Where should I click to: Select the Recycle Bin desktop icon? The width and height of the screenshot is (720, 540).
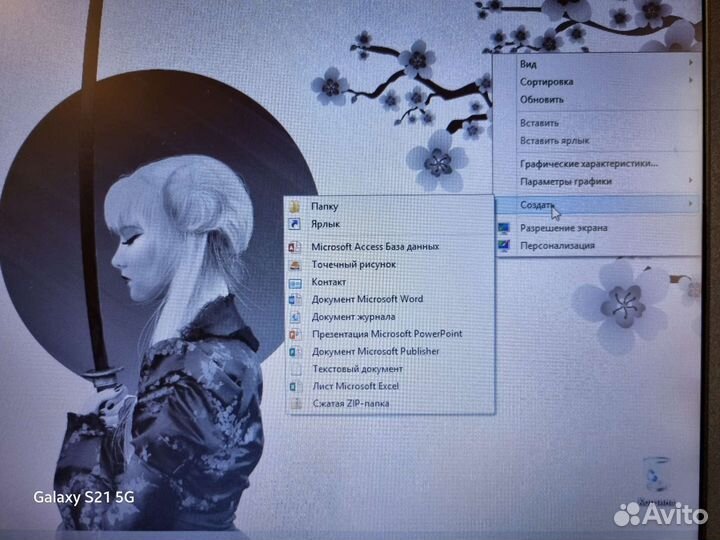pyautogui.click(x=656, y=481)
